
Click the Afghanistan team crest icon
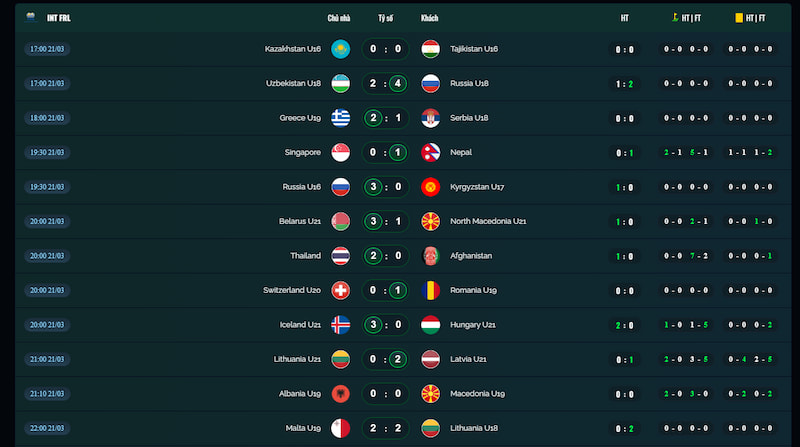[430, 256]
